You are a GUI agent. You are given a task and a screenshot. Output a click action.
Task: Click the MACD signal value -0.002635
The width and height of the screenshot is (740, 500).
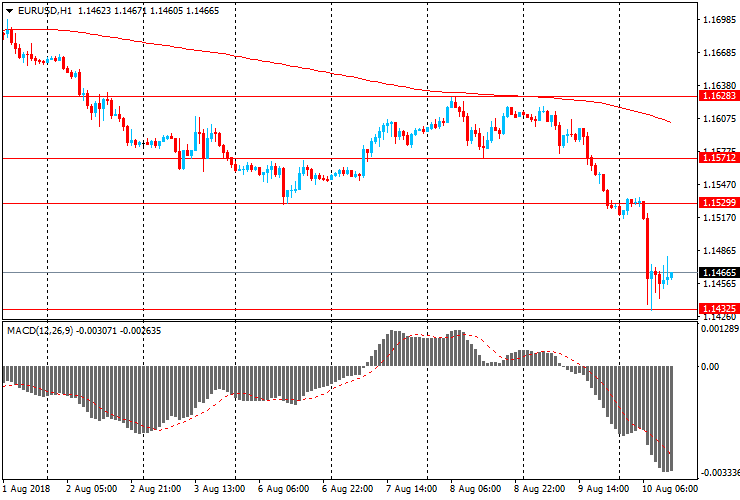click(141, 331)
